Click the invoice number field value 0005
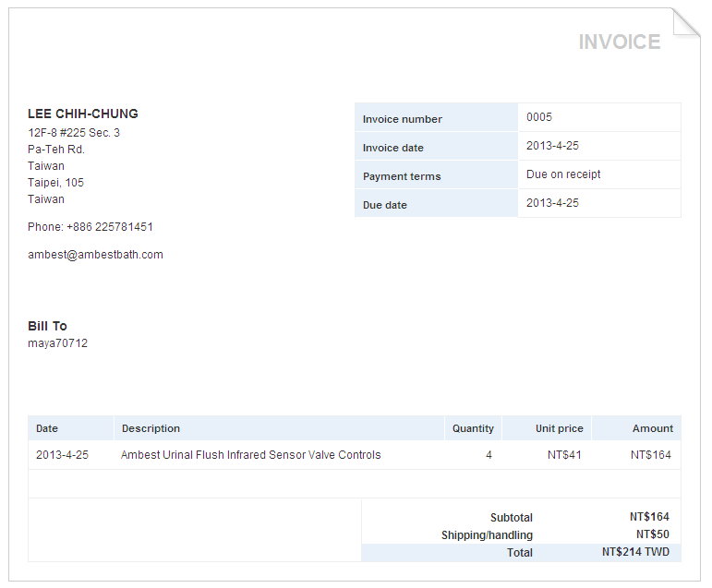 tap(539, 117)
